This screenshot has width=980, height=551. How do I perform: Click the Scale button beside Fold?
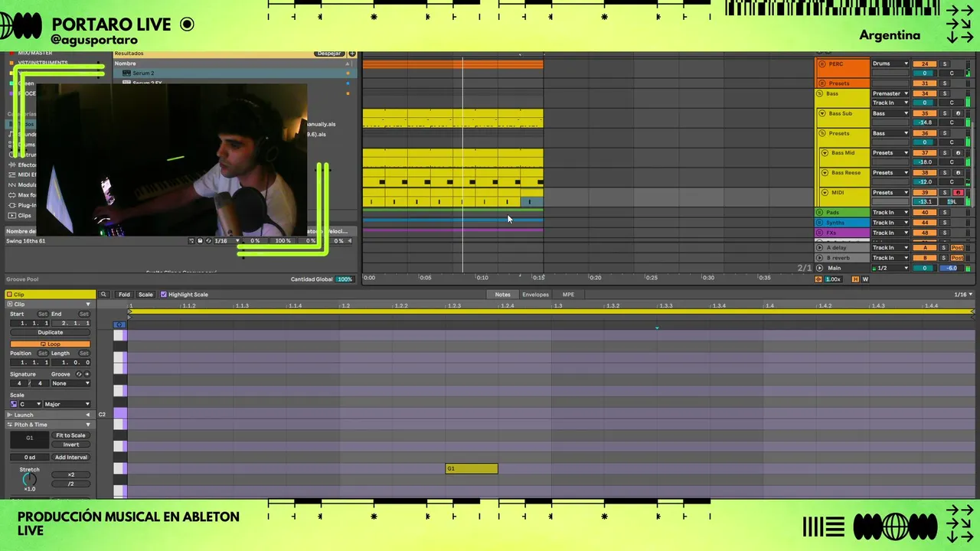coord(145,295)
